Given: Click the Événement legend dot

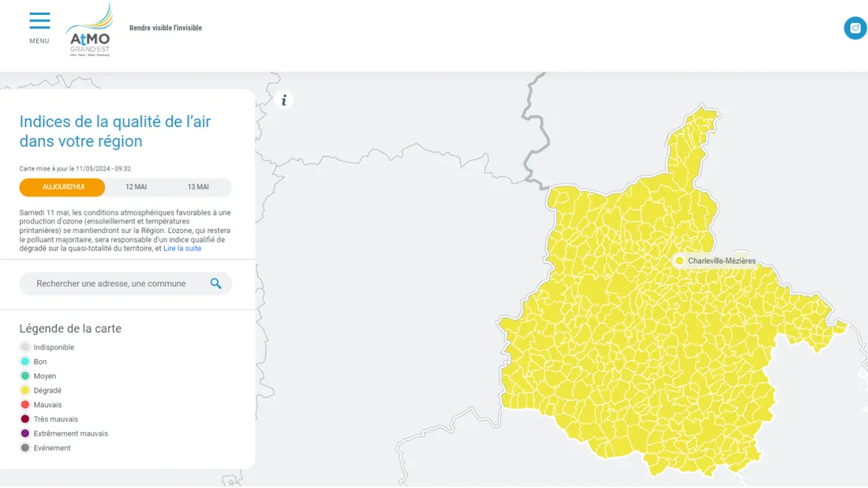Looking at the screenshot, I should coord(24,448).
